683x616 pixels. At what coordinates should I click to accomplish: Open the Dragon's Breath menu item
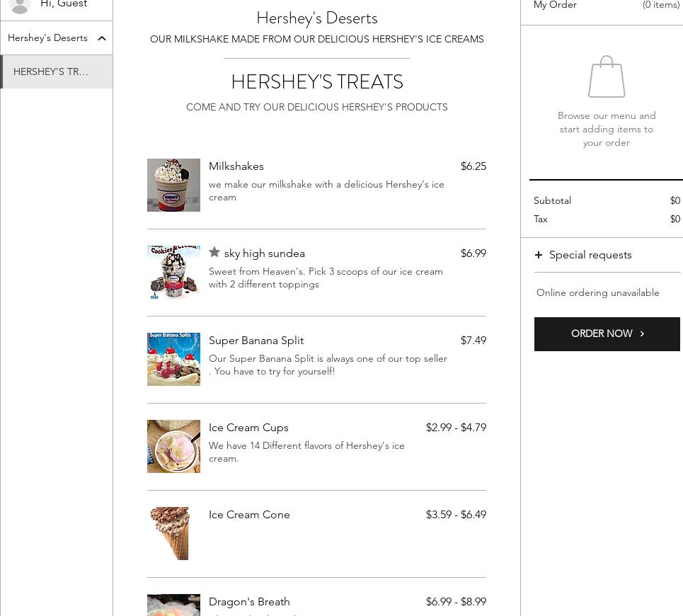[249, 602]
